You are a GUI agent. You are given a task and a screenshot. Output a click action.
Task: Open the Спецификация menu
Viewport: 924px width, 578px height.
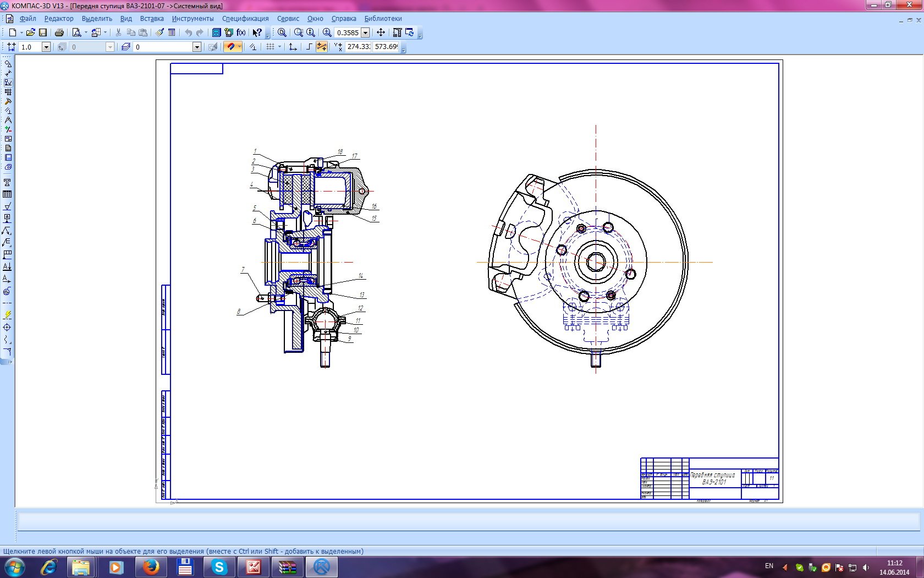point(245,18)
